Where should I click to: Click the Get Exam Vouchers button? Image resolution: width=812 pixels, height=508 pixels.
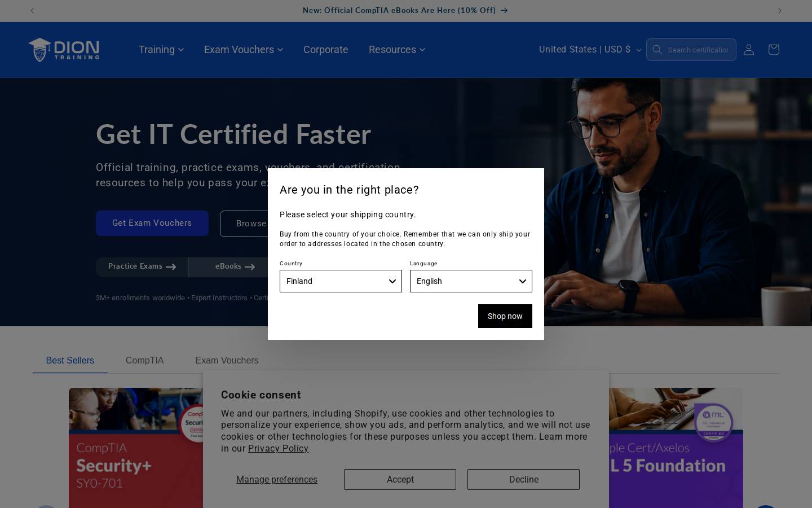click(152, 223)
